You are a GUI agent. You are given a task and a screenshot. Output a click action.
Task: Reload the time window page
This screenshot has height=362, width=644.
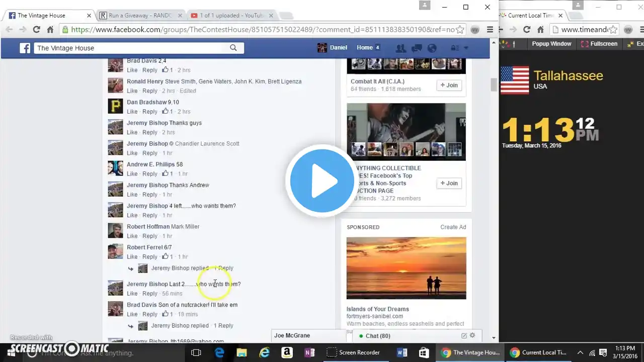tap(527, 30)
